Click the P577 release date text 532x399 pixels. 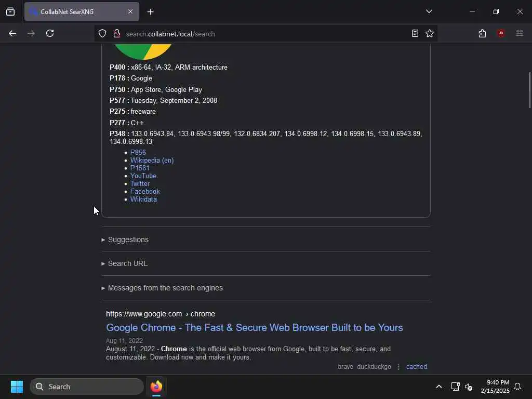163,100
